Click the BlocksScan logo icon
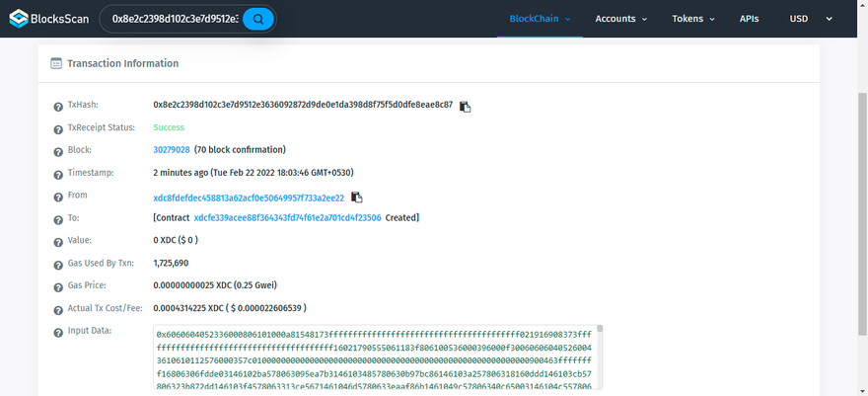This screenshot has height=396, width=868. 19,19
